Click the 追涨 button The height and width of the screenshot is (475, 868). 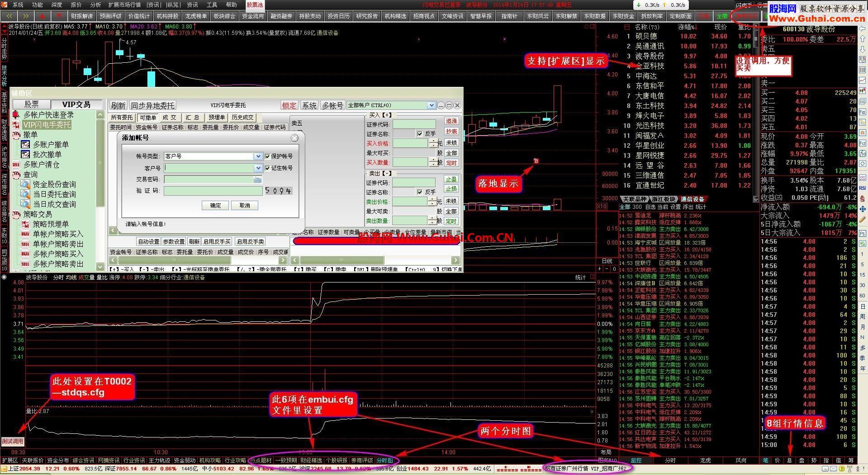click(x=451, y=121)
